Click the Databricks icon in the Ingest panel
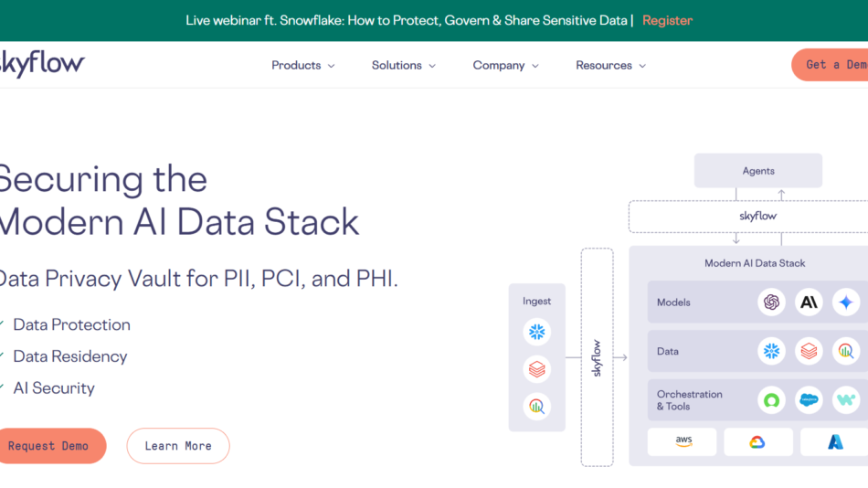Image resolution: width=868 pixels, height=488 pixels. pos(537,369)
